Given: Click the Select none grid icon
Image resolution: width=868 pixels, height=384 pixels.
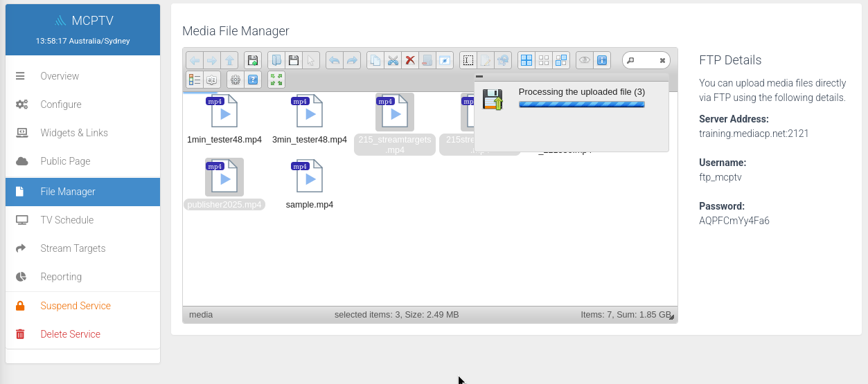Looking at the screenshot, I should pyautogui.click(x=544, y=60).
